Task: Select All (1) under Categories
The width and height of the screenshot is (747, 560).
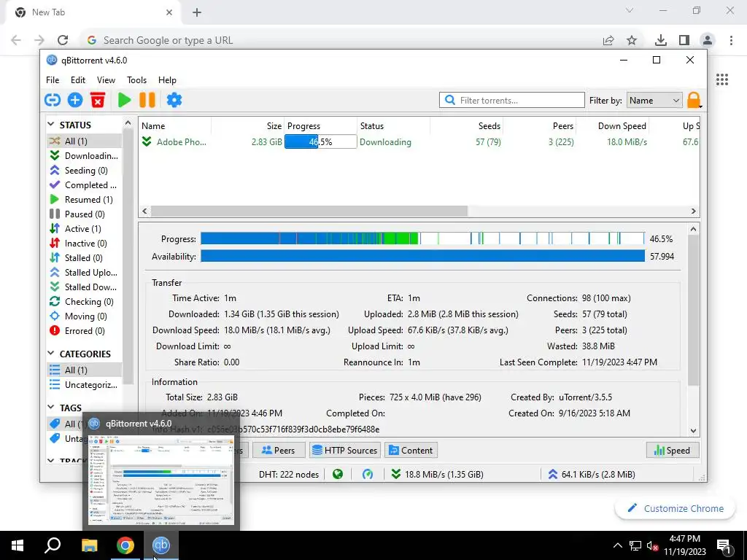Action: tap(85, 370)
